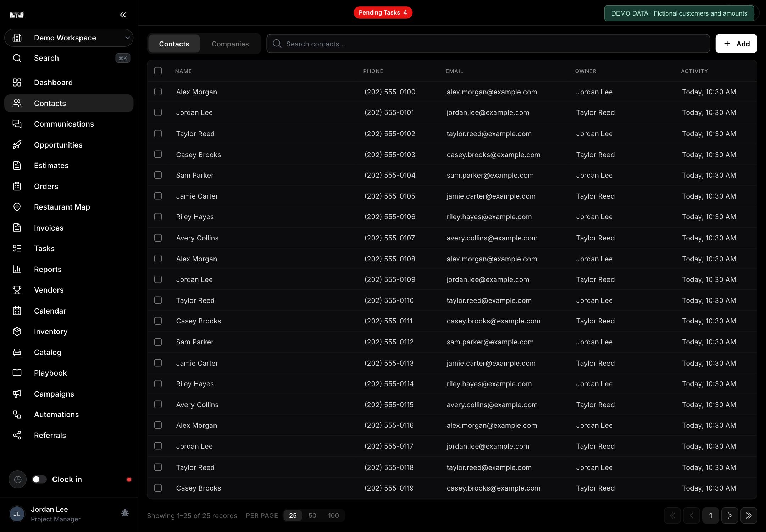Screen dimensions: 766x532
Task: Switch to the Companies tab
Action: click(x=230, y=44)
